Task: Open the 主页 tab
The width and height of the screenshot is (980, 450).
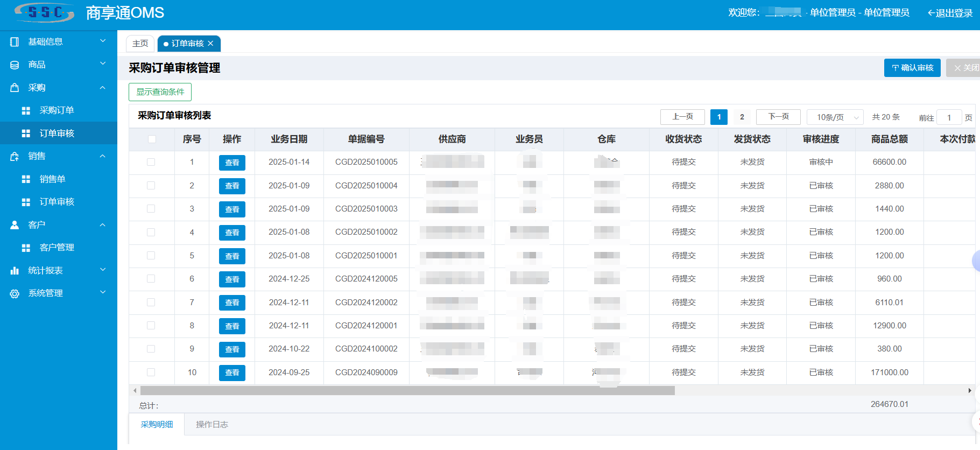Action: [x=140, y=44]
